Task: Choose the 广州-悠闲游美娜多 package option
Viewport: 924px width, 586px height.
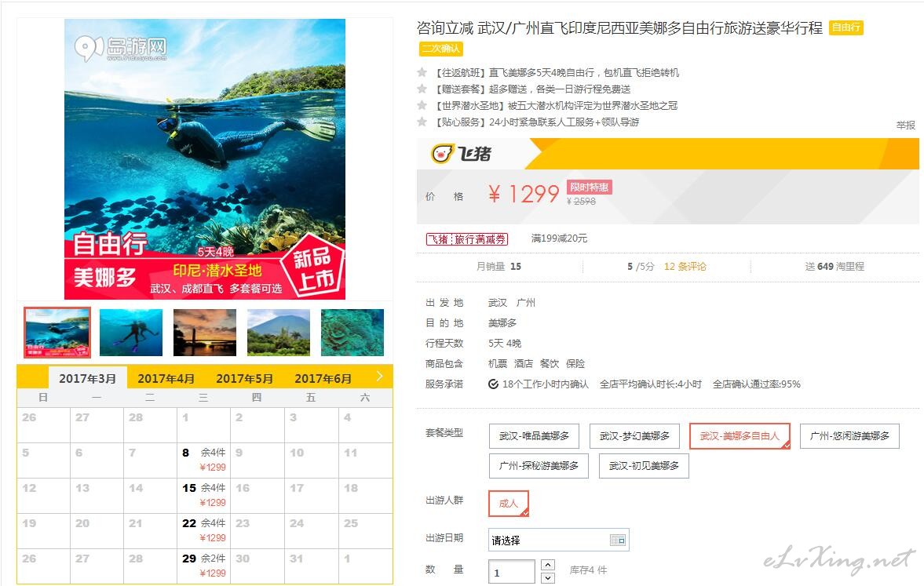Action: click(x=849, y=436)
